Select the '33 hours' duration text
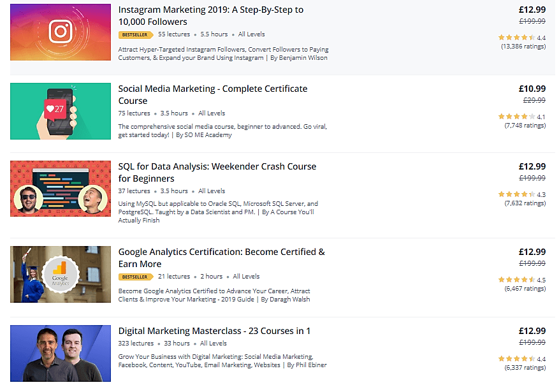This screenshot has height=392, width=559. [177, 344]
